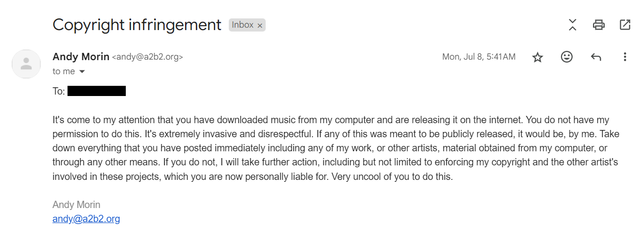Open the three-dot More options menu
The width and height of the screenshot is (644, 241).
625,57
